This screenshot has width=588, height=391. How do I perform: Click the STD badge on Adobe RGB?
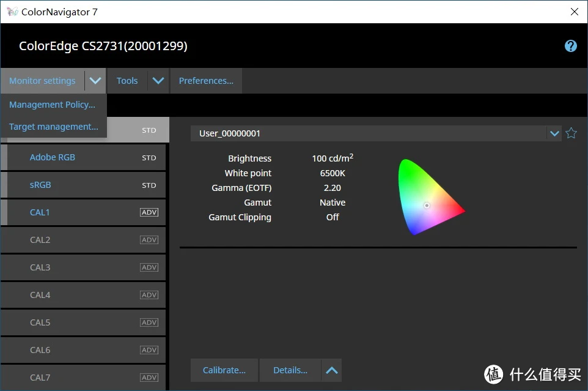(149, 158)
